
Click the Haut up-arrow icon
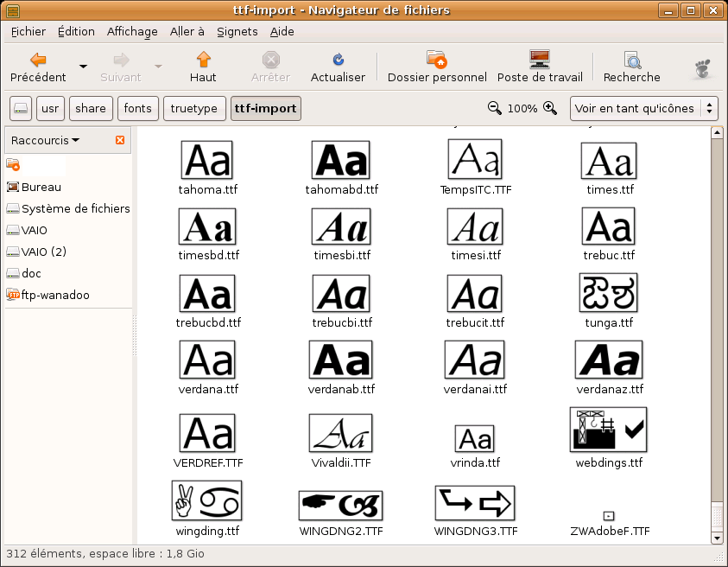203,60
